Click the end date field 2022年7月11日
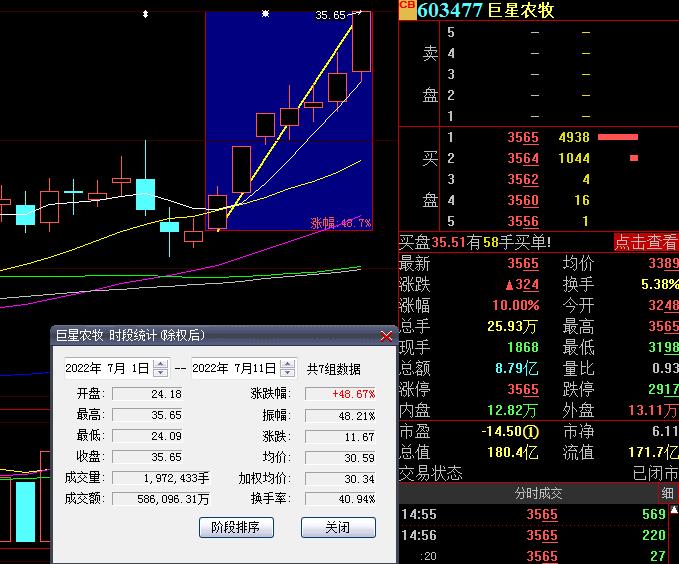 pos(233,368)
